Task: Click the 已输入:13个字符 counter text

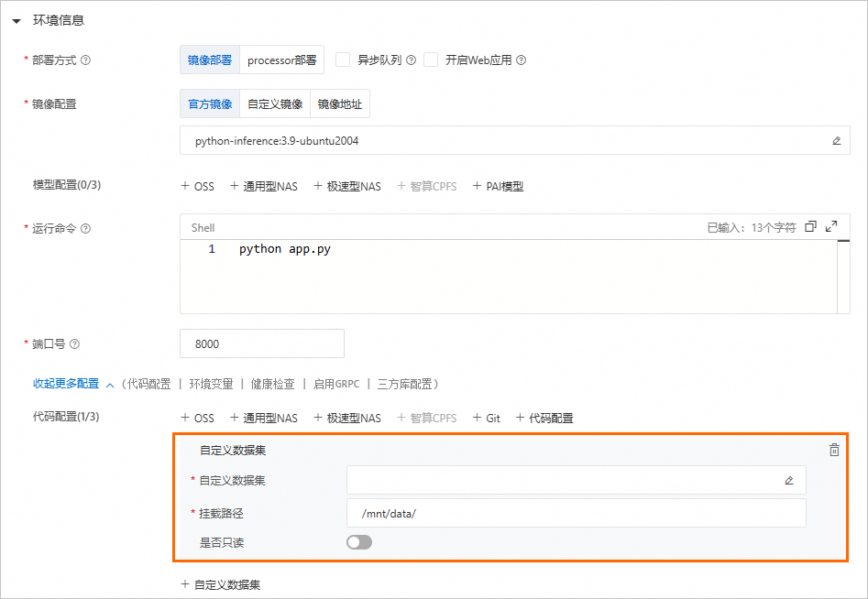Action: point(752,228)
